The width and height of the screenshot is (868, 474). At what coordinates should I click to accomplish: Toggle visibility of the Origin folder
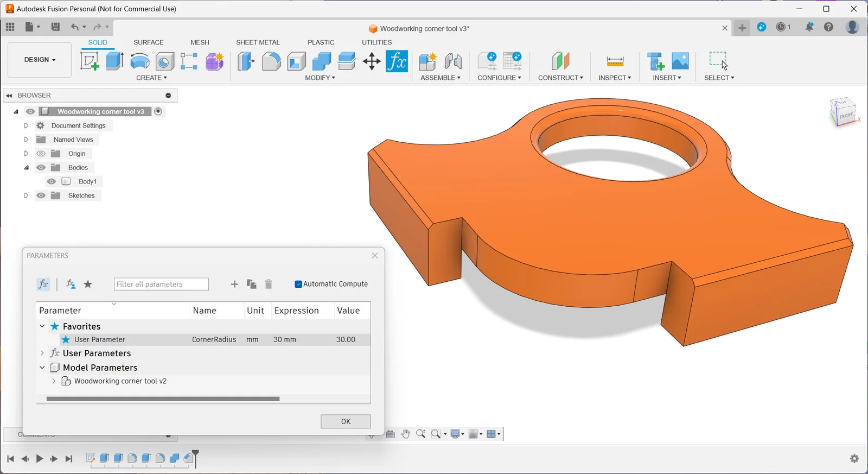click(41, 154)
